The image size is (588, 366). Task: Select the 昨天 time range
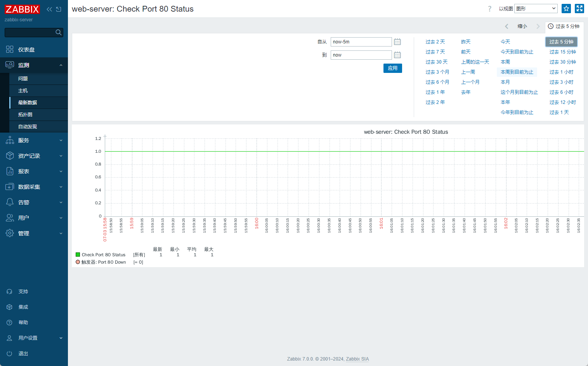[466, 42]
